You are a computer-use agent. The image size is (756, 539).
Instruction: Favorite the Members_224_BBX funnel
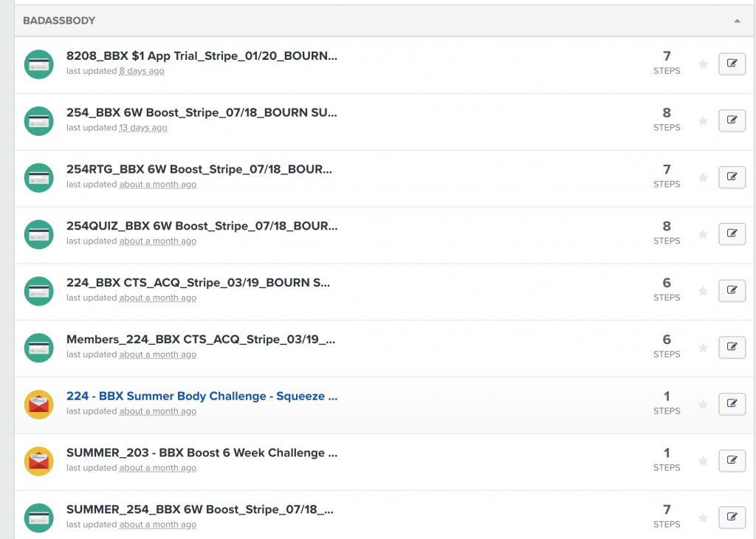tap(703, 347)
